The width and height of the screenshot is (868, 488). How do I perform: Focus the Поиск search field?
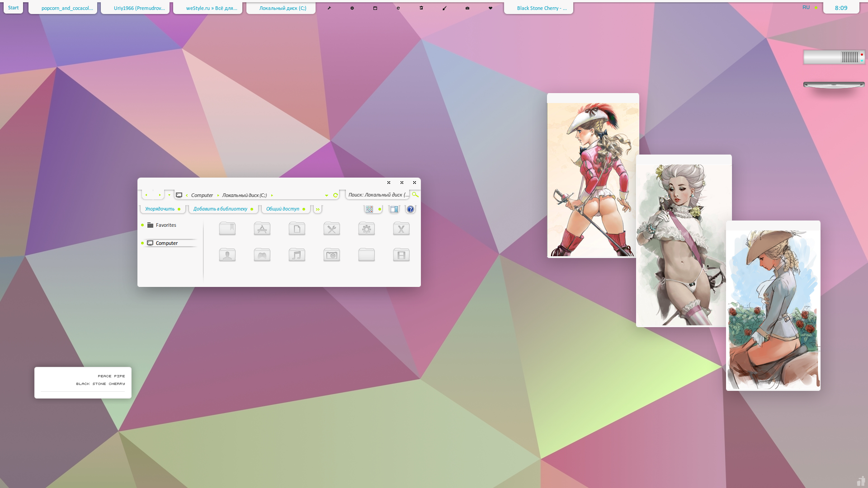378,195
